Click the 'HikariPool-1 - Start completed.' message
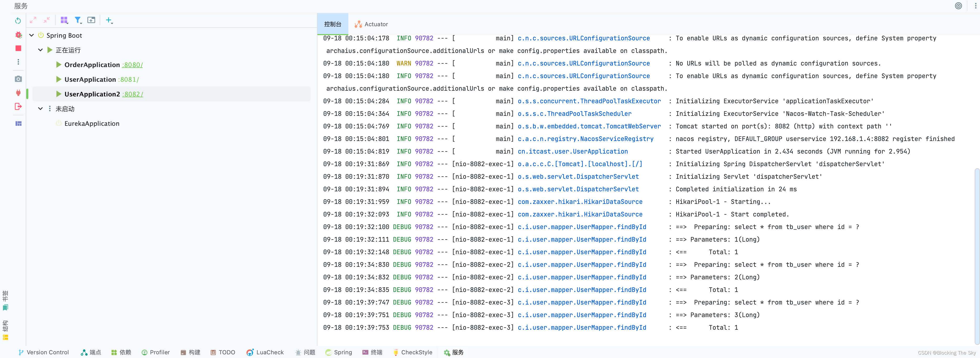This screenshot has width=980, height=358. [732, 214]
